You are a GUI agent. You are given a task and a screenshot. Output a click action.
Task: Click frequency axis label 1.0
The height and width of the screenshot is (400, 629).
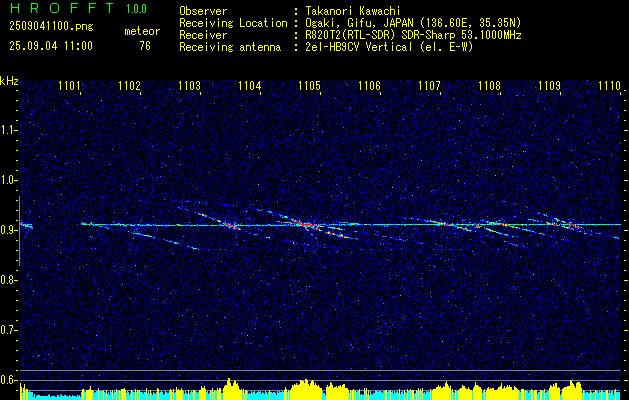pyautogui.click(x=7, y=180)
